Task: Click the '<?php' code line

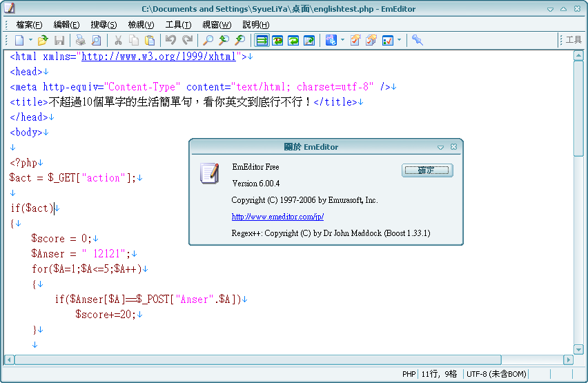Action: point(23,163)
